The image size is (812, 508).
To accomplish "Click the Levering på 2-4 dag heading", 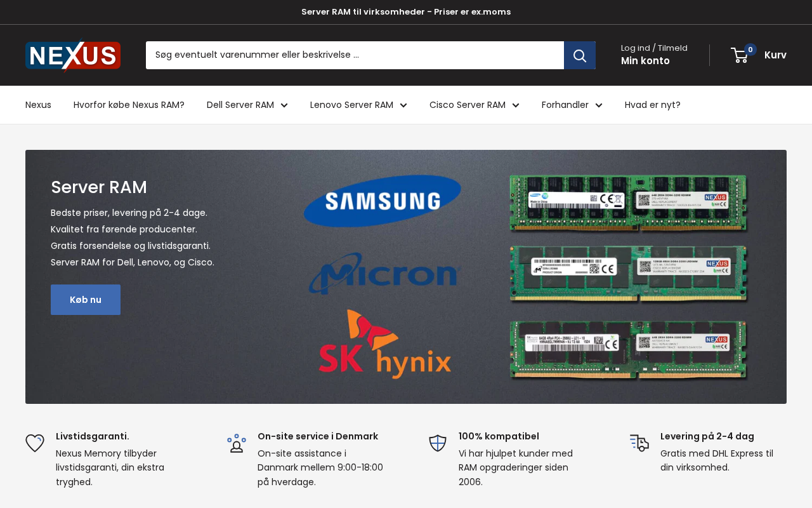I will pos(707,436).
